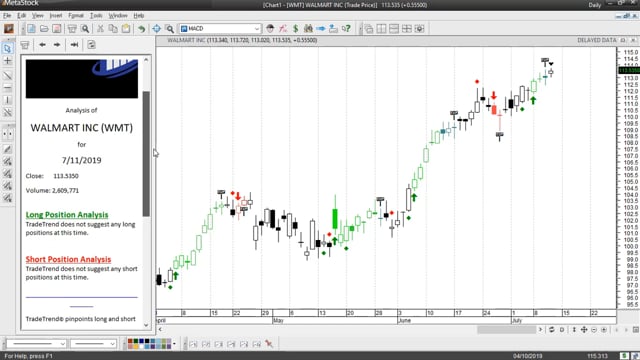Viewport: 640px width, 360px height.
Task: Click Long Position Analysis link
Action: pos(67,215)
